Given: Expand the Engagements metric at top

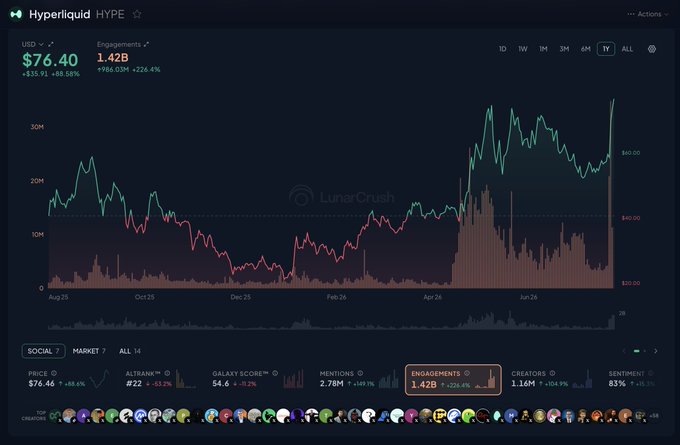Looking at the screenshot, I should 146,44.
